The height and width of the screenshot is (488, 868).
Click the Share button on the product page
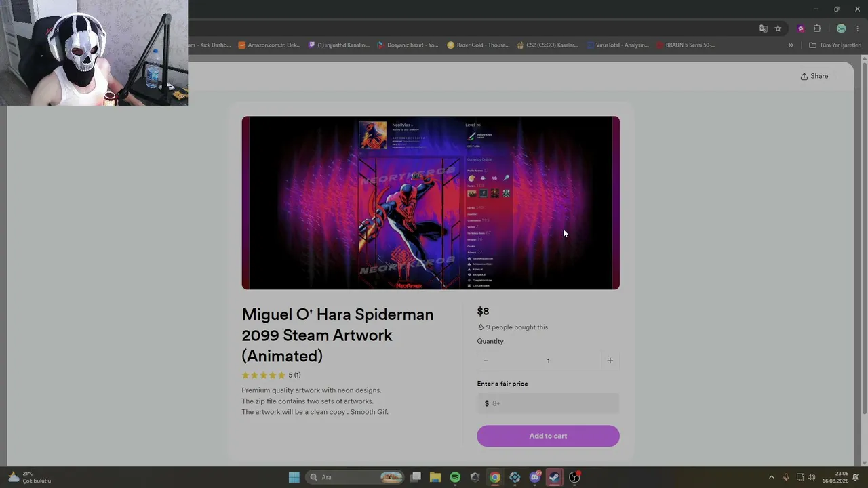[814, 76]
